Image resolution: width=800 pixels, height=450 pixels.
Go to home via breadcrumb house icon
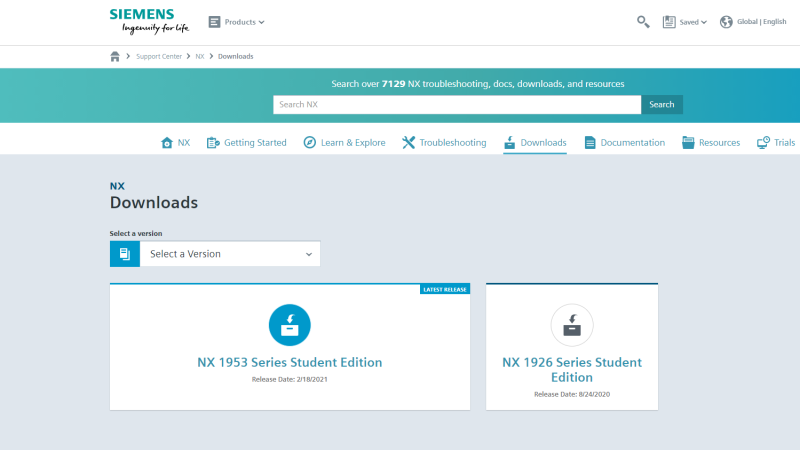tap(115, 56)
